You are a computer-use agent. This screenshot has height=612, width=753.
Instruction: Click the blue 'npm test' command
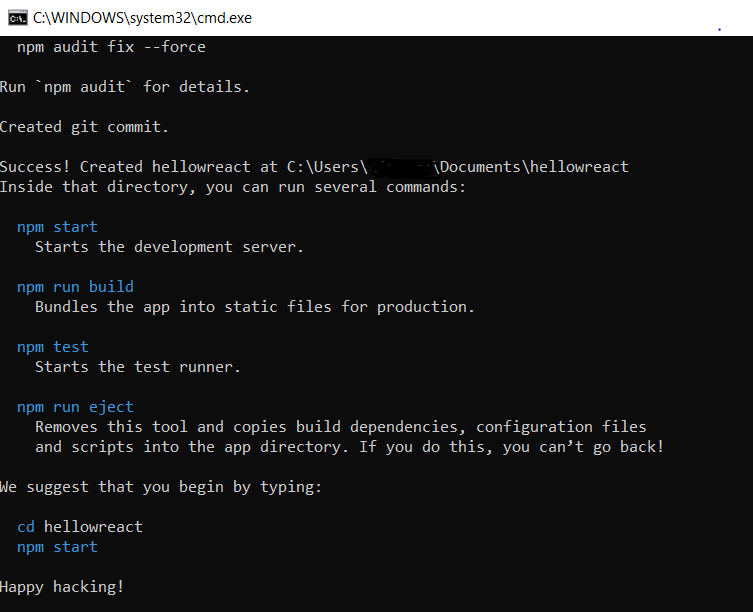[53, 347]
